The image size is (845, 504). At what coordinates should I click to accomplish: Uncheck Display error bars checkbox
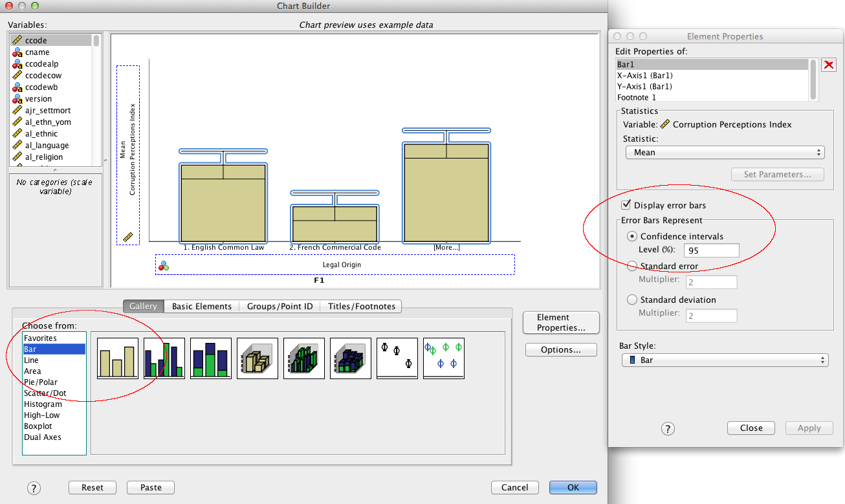point(626,205)
